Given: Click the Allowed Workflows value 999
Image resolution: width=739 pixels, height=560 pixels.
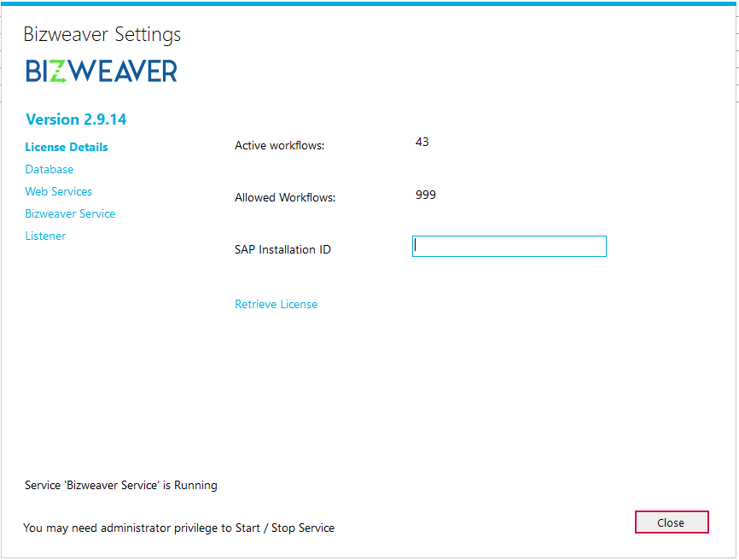Looking at the screenshot, I should (x=426, y=195).
